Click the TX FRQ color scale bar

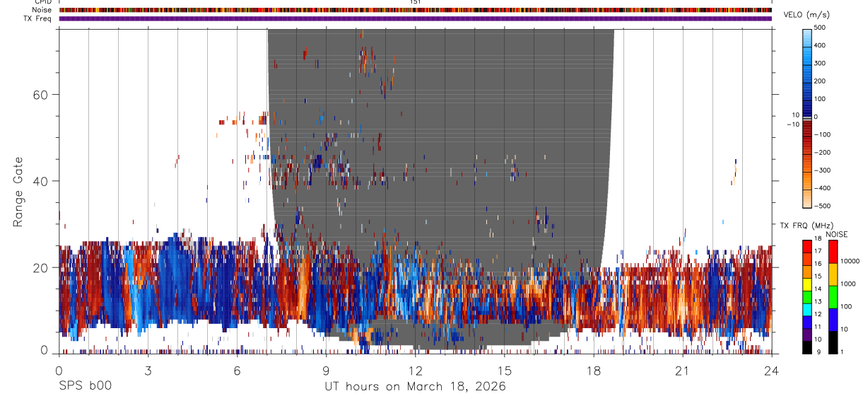[807, 296]
